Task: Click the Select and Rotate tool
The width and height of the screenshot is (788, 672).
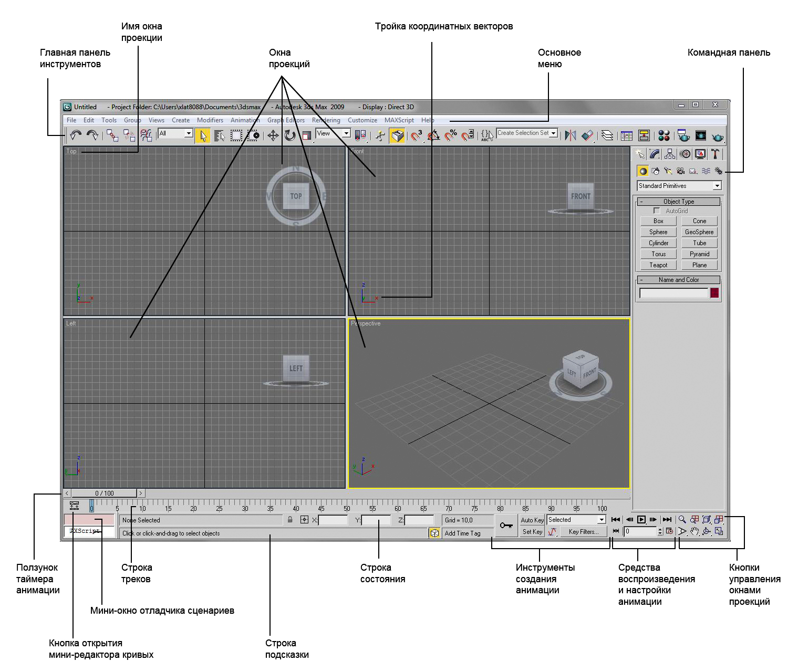Action: click(290, 136)
